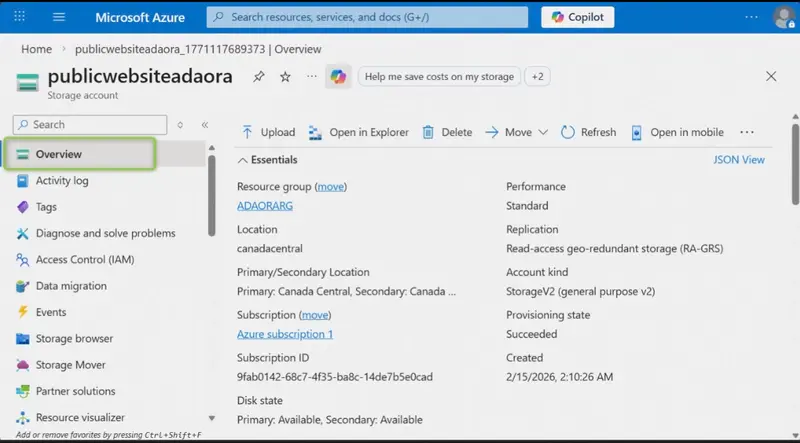800x443 pixels.
Task: Open the header more options ellipsis
Action: point(751,17)
